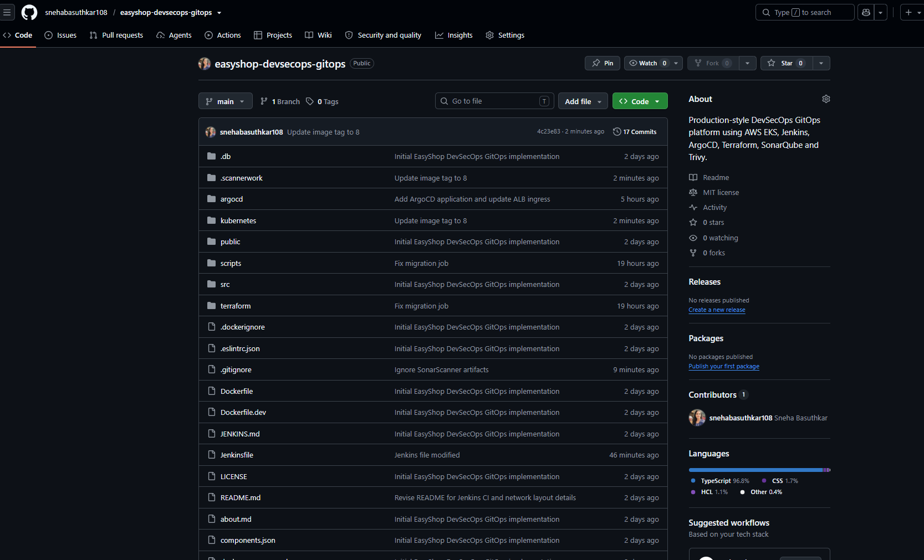Screen dimensions: 924x560
Task: Click the branch icon beside 1 Branch
Action: [x=264, y=101]
